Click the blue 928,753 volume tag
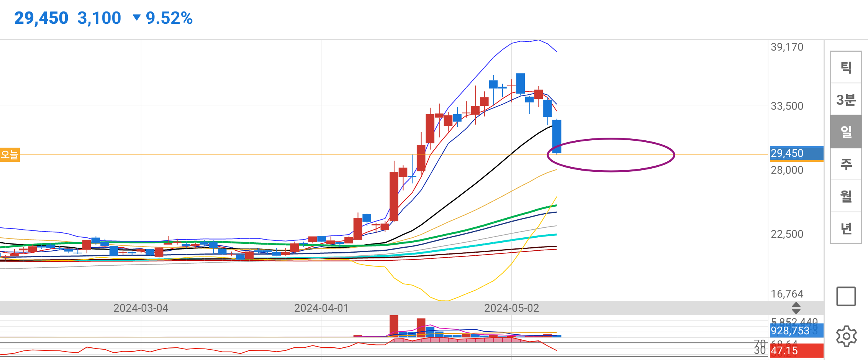Viewport: 868px width, 360px height. click(796, 330)
